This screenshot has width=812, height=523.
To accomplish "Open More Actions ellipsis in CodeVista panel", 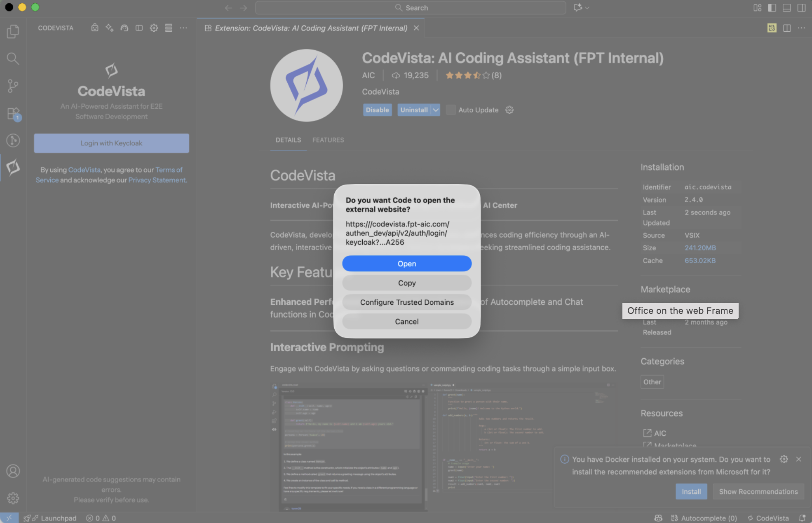I will [183, 28].
